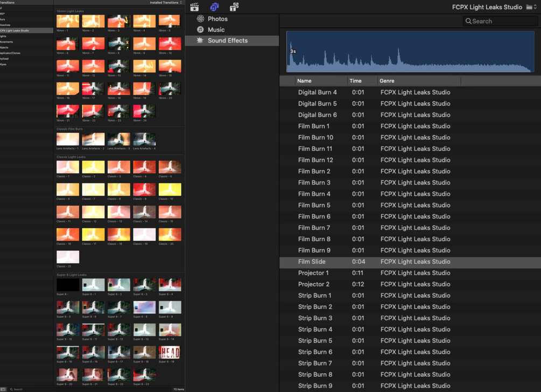Select the Dissolves transitions category

pyautogui.click(x=26, y=25)
